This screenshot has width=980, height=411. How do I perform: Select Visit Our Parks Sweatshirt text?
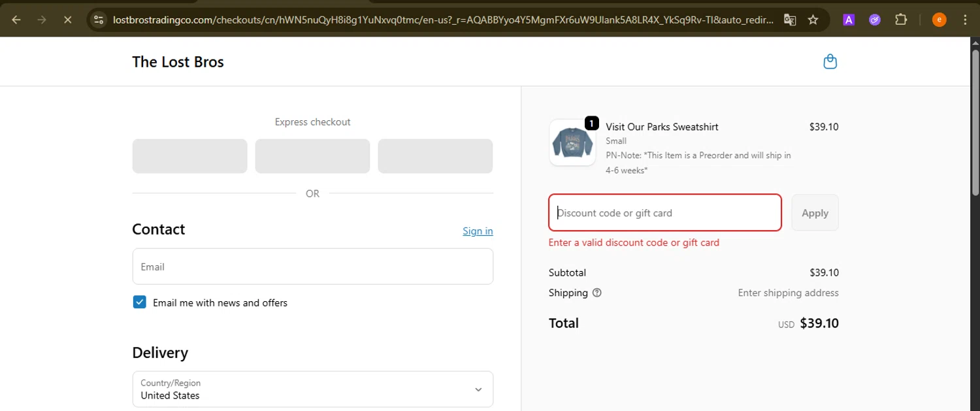tap(662, 127)
